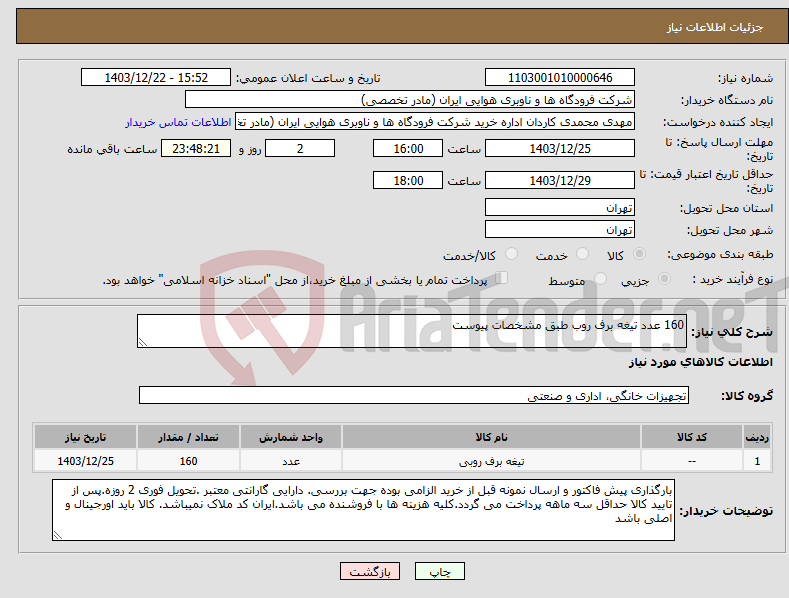Select the کالا radio button
Screen dimensions: 789x598
tap(639, 254)
